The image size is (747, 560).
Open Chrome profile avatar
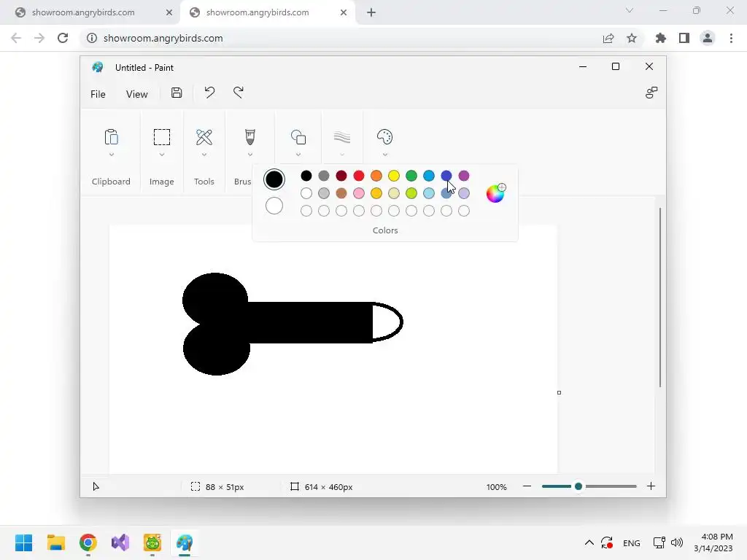(x=708, y=38)
